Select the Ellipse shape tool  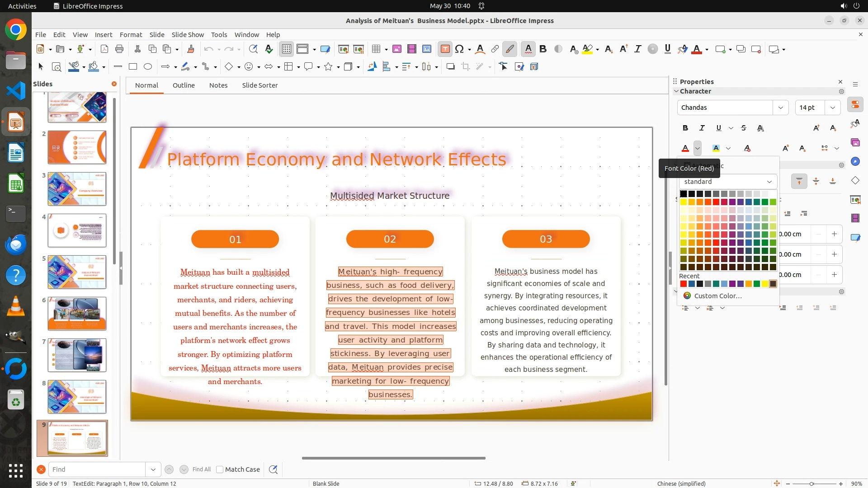[148, 67]
